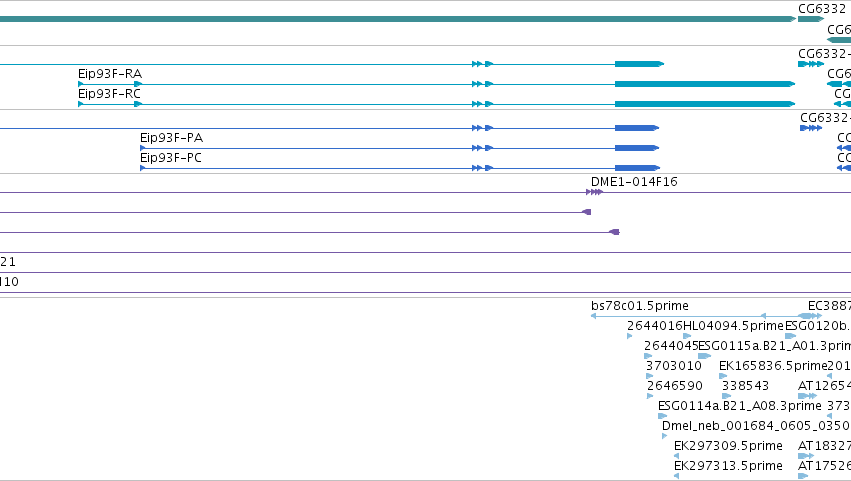The image size is (851, 481).
Task: Select the thick blue coding block of Eip93F-PA
Action: tap(637, 148)
